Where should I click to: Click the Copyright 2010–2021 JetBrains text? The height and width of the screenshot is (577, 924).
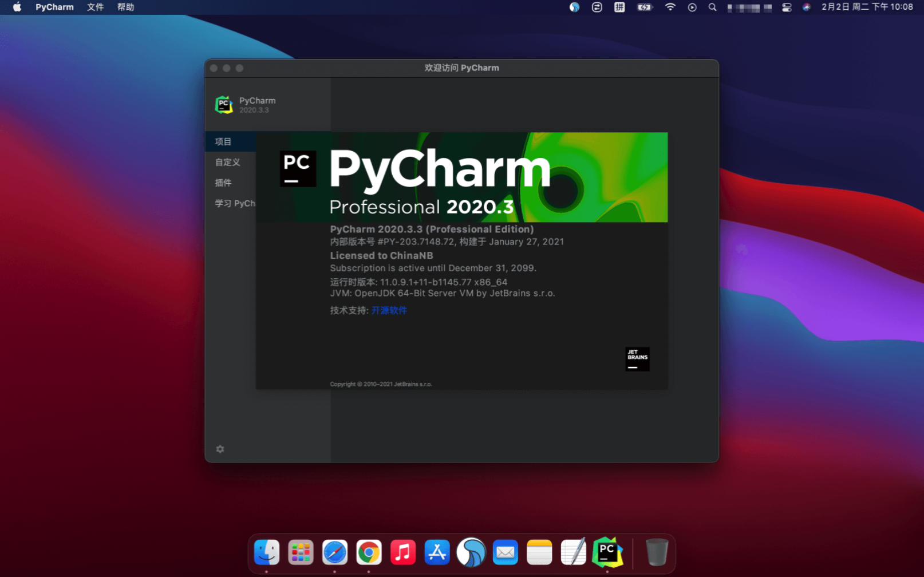coord(381,384)
